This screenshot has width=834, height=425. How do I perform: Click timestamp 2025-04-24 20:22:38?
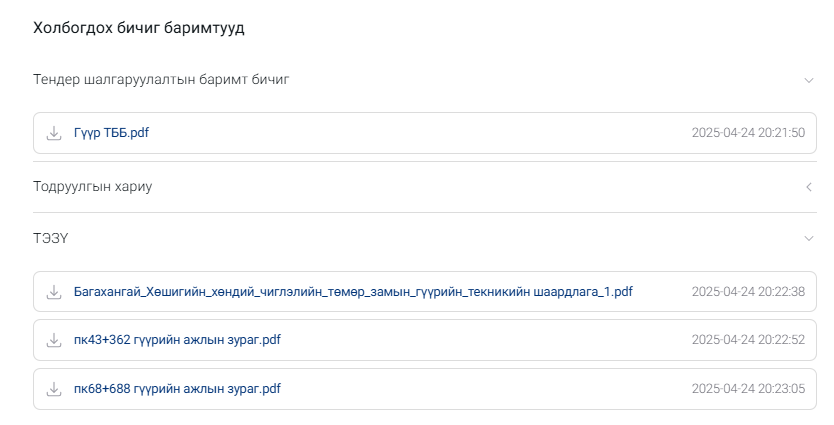coord(748,291)
